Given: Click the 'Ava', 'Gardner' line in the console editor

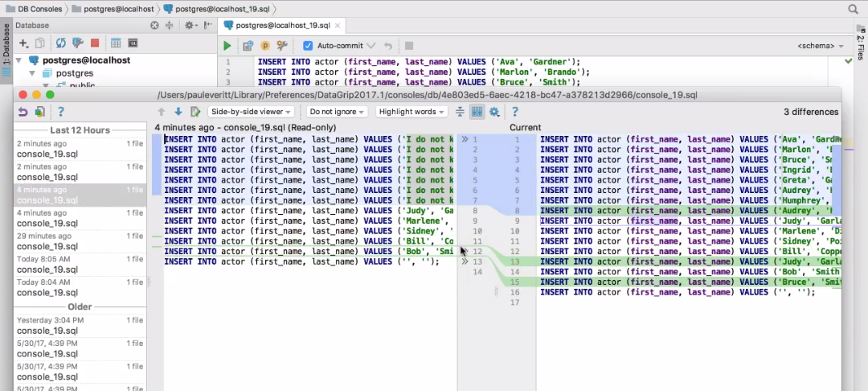Looking at the screenshot, I should 419,61.
